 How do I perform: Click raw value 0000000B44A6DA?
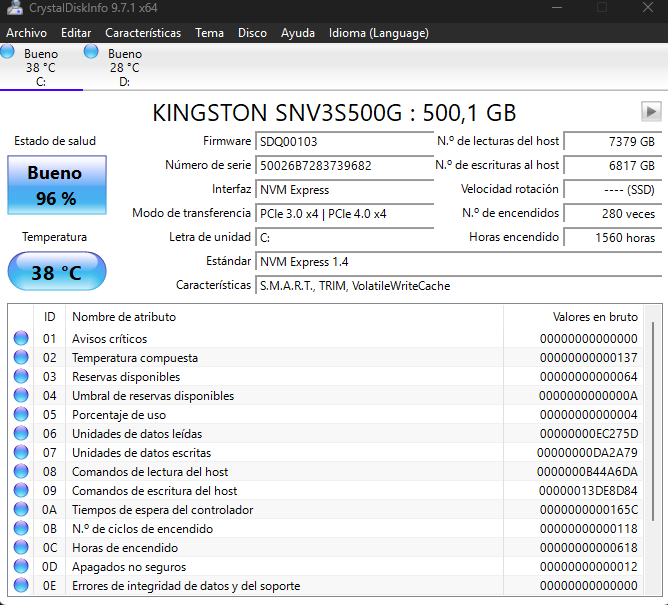click(x=587, y=472)
